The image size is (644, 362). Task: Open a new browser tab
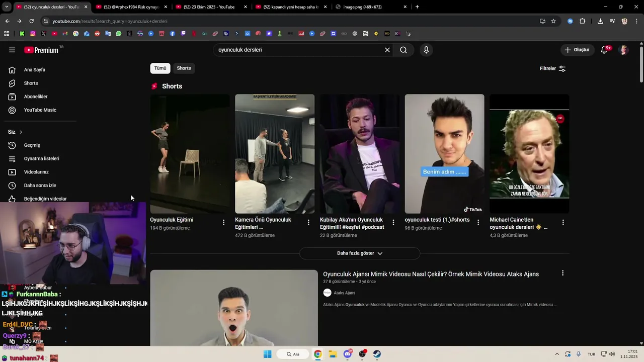point(417,7)
